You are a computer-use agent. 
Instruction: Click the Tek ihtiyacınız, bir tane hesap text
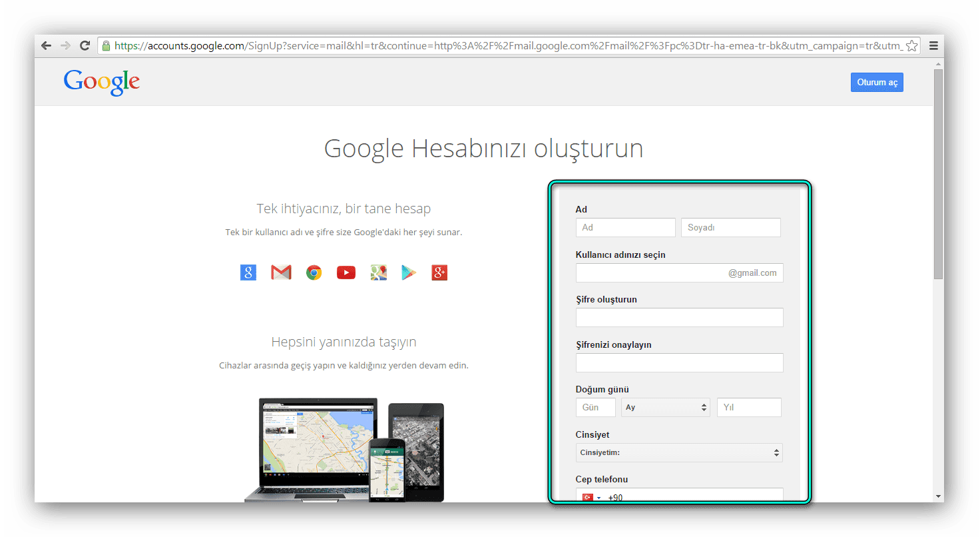pyautogui.click(x=344, y=209)
